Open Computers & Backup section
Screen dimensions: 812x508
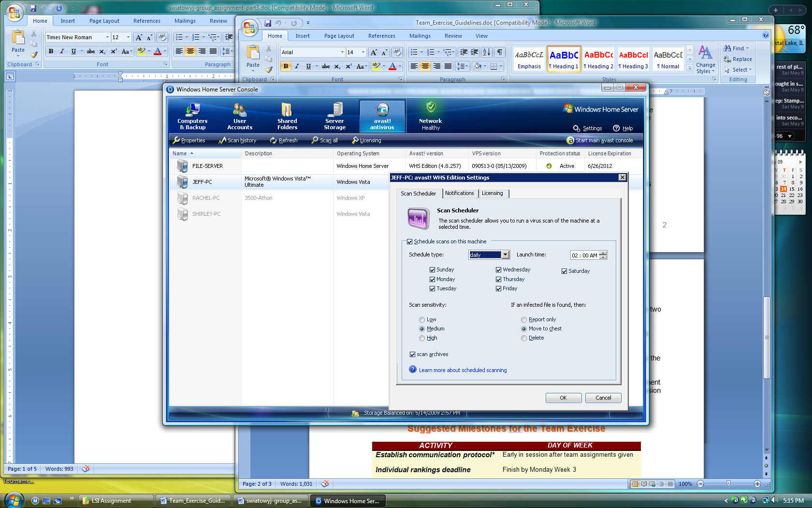click(192, 117)
